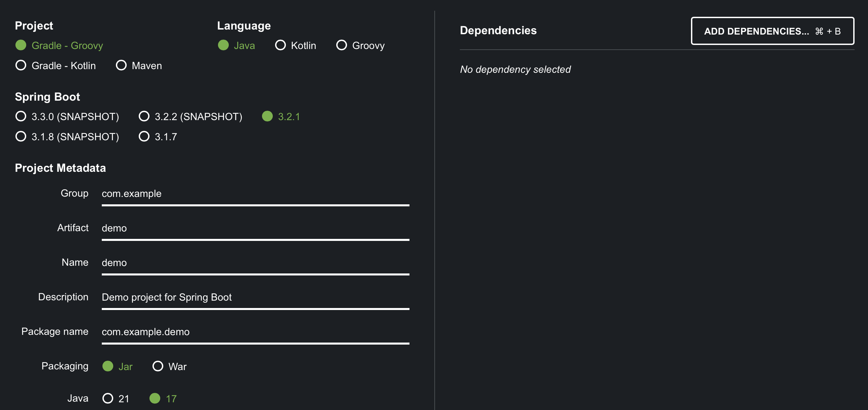This screenshot has width=868, height=410.
Task: Focus the Package name field
Action: (255, 332)
